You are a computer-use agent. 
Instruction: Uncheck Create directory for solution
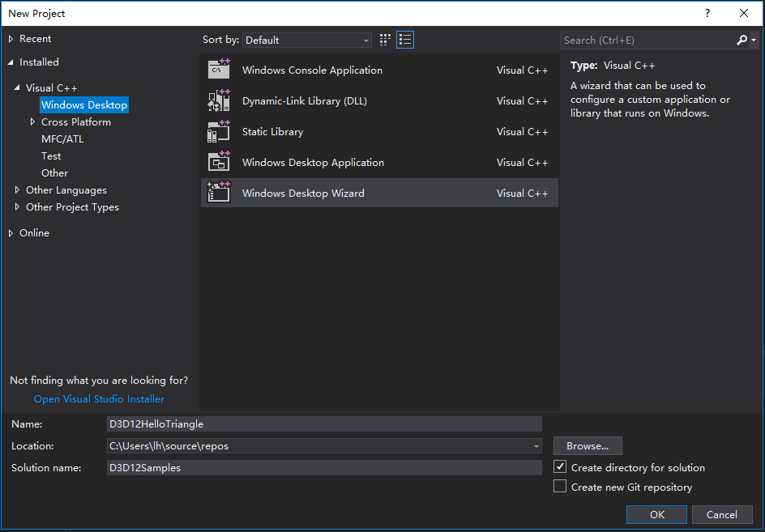point(560,467)
